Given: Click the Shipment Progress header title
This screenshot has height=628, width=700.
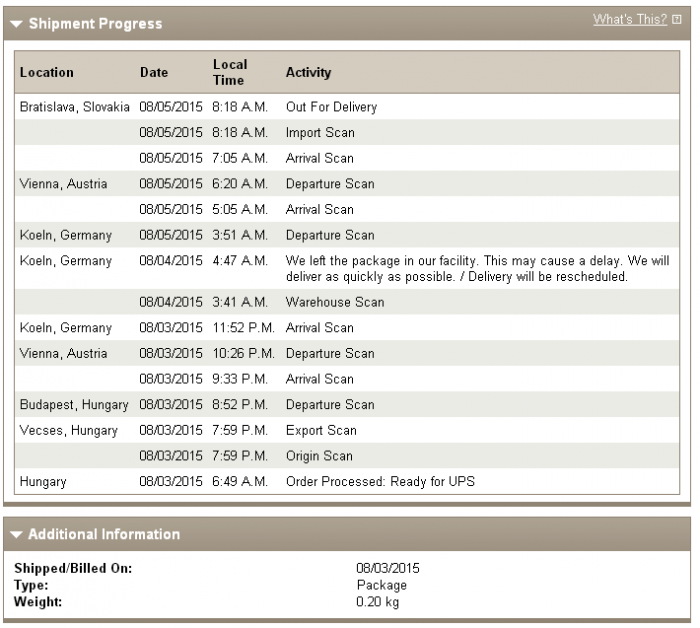Looking at the screenshot, I should [x=96, y=24].
